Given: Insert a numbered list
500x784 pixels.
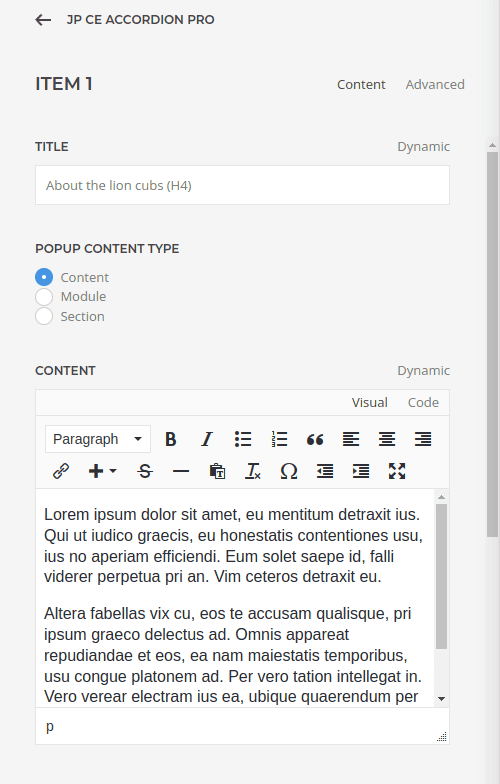Looking at the screenshot, I should 279,439.
